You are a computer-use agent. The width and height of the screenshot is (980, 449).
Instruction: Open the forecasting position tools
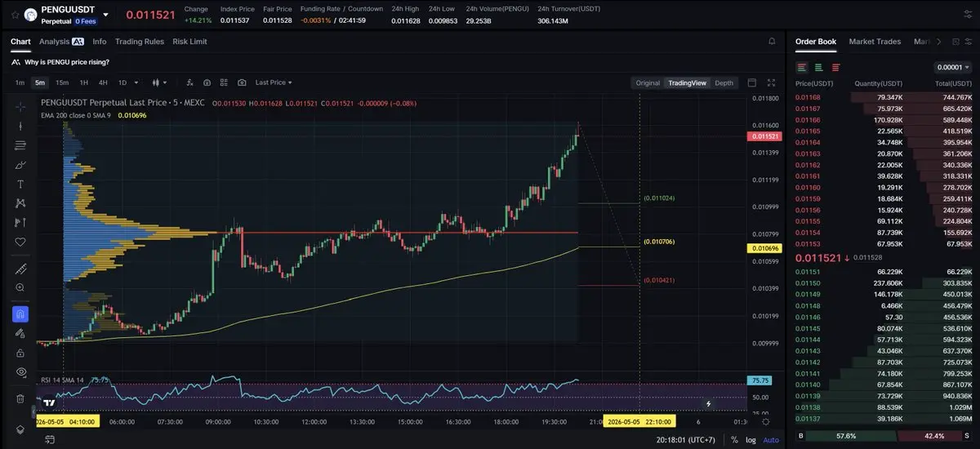pos(20,223)
